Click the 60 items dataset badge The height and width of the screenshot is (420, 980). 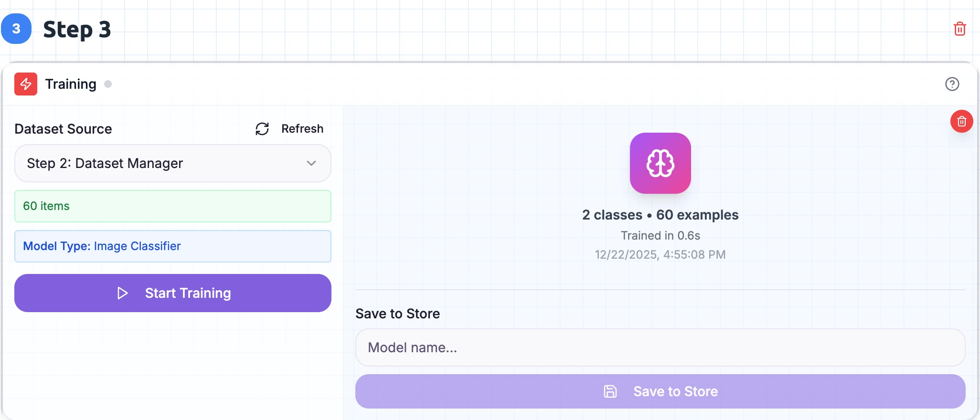172,206
